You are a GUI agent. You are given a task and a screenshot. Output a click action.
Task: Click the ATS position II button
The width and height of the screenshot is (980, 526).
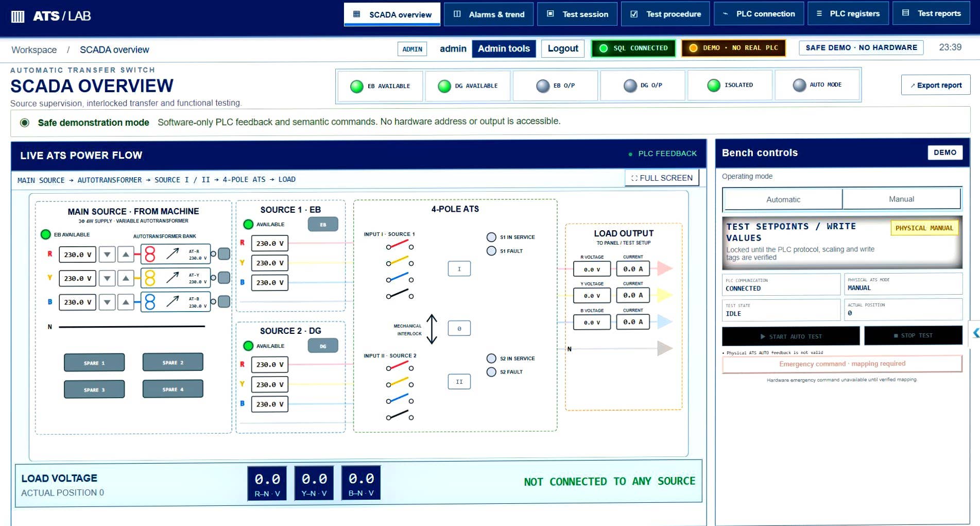click(459, 382)
